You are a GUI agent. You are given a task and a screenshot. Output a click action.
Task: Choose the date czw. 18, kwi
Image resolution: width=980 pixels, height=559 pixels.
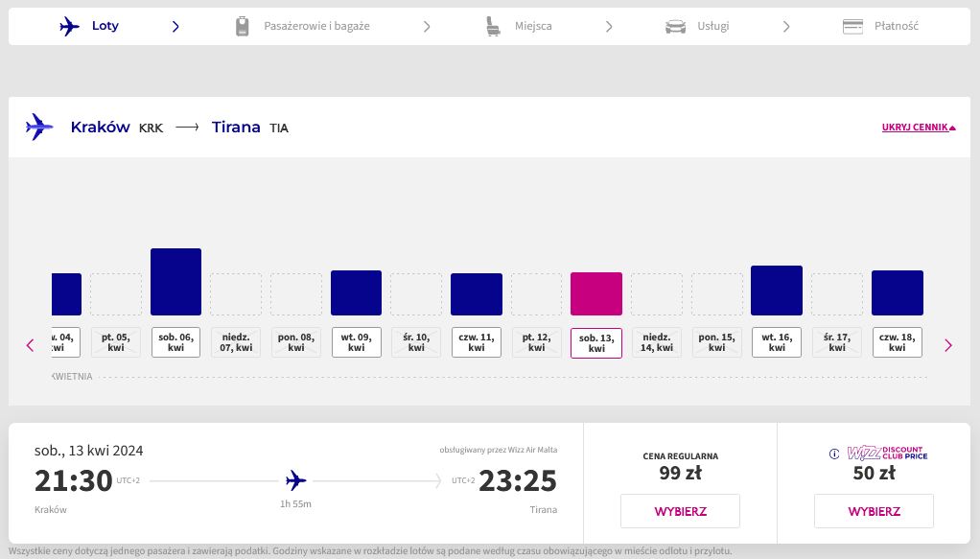tap(897, 342)
